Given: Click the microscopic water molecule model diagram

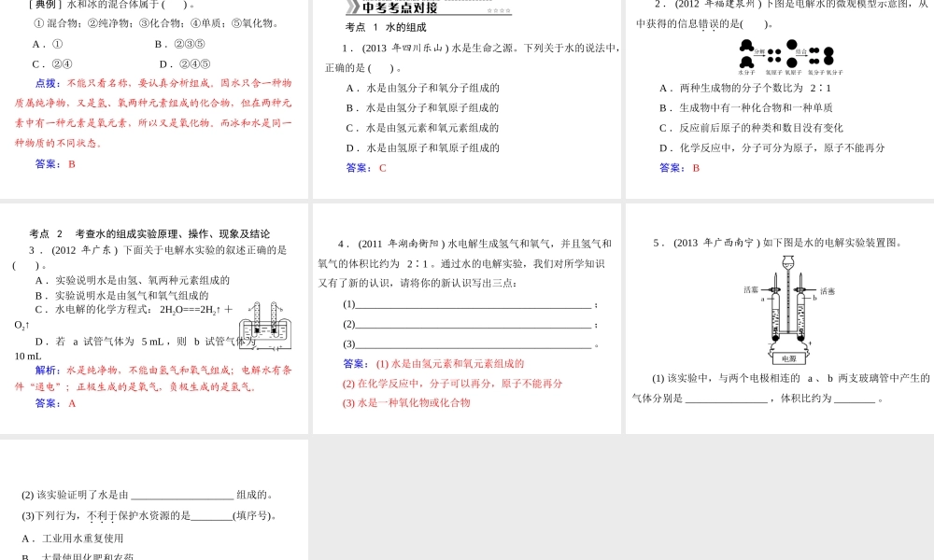Looking at the screenshot, I should (x=790, y=57).
